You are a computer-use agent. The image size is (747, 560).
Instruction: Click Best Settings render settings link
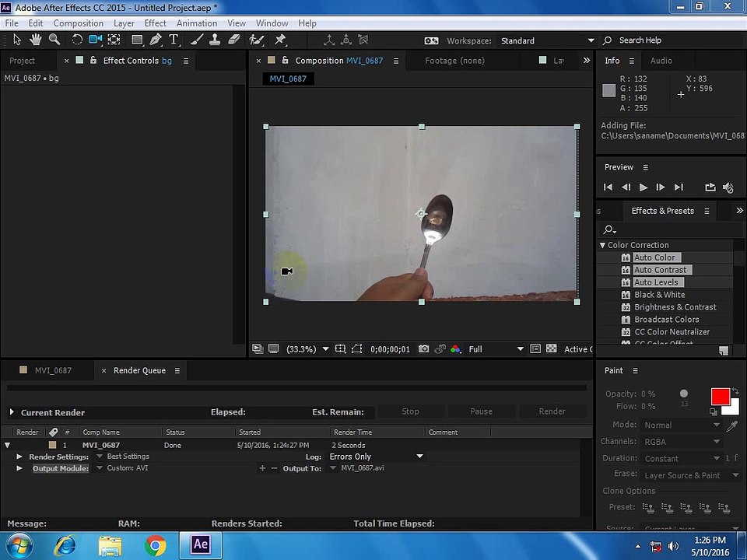tap(128, 457)
